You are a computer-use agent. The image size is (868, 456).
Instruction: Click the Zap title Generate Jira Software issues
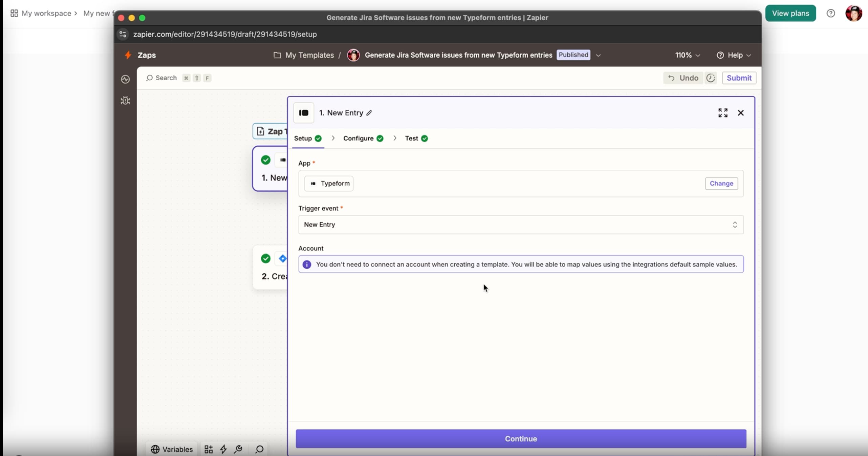tap(458, 55)
